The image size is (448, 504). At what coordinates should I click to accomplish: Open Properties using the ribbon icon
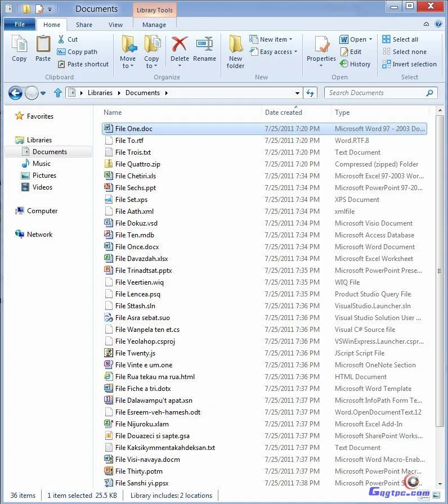click(321, 45)
